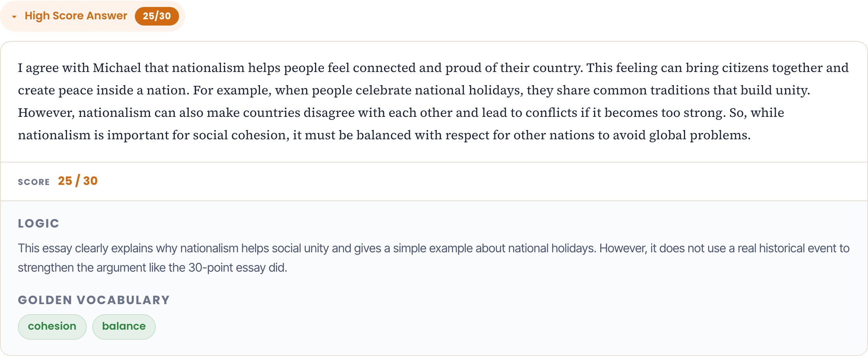Click the small caret arrow icon
The width and height of the screenshot is (868, 356).
pos(14,17)
